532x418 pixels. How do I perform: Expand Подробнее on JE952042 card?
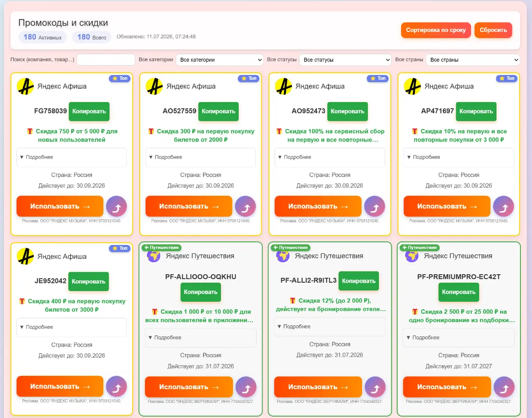pyautogui.click(x=71, y=327)
